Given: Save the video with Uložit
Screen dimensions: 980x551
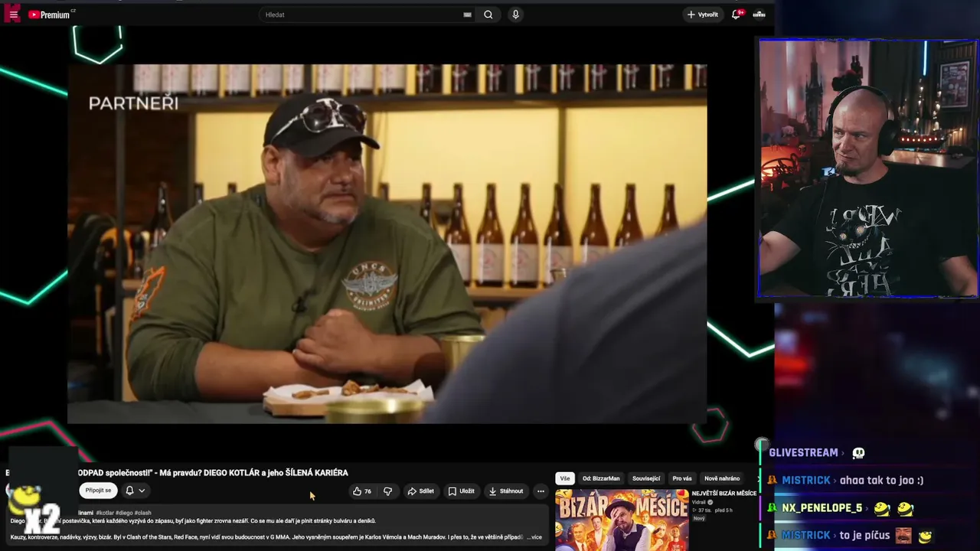Looking at the screenshot, I should pyautogui.click(x=462, y=491).
